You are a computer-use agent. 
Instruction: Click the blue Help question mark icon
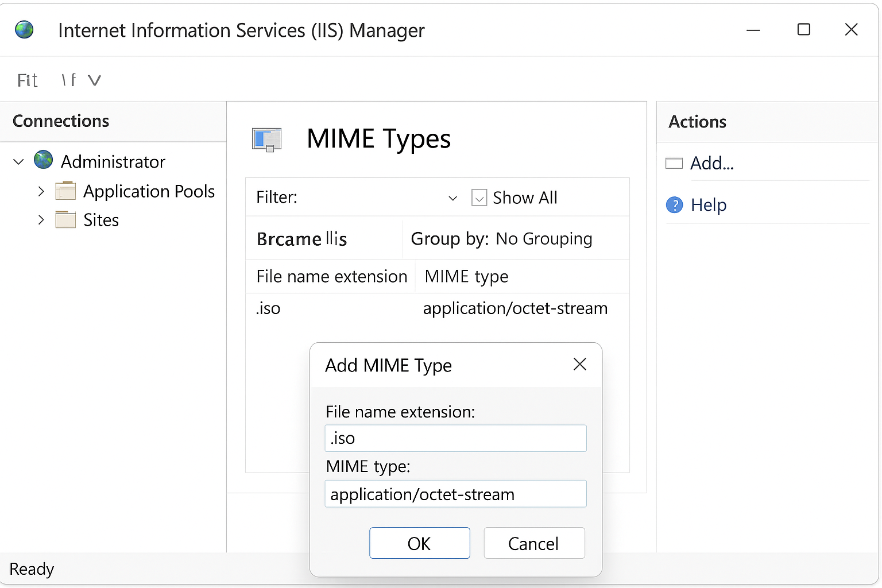tap(675, 204)
